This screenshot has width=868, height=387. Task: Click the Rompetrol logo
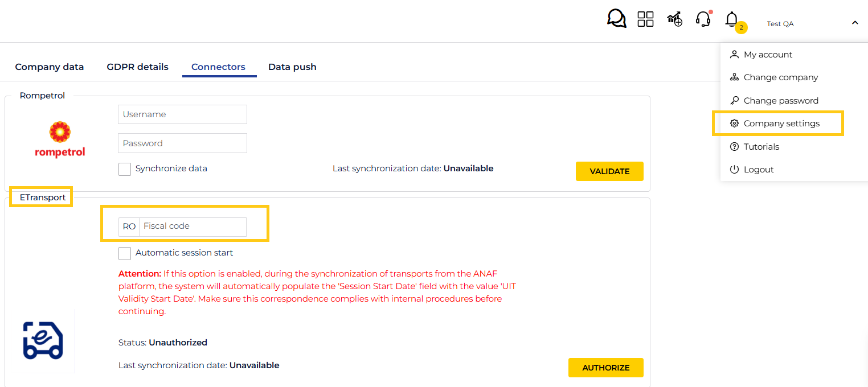[60, 139]
